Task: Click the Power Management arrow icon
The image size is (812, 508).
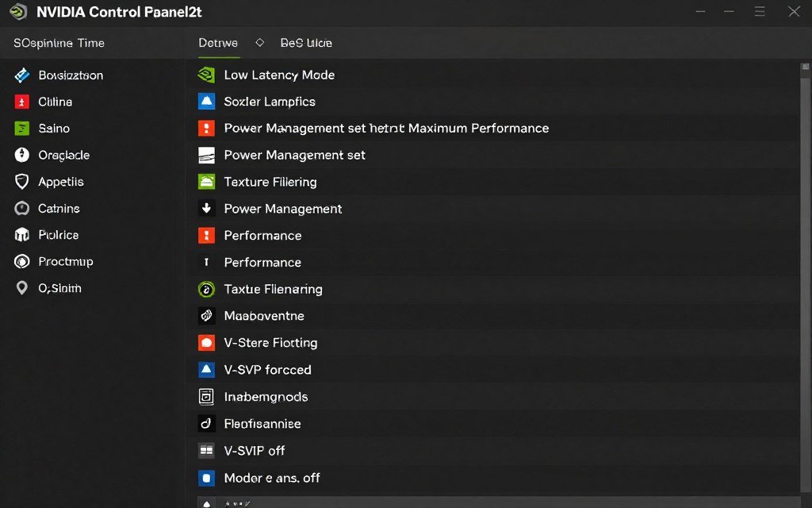Action: (205, 208)
